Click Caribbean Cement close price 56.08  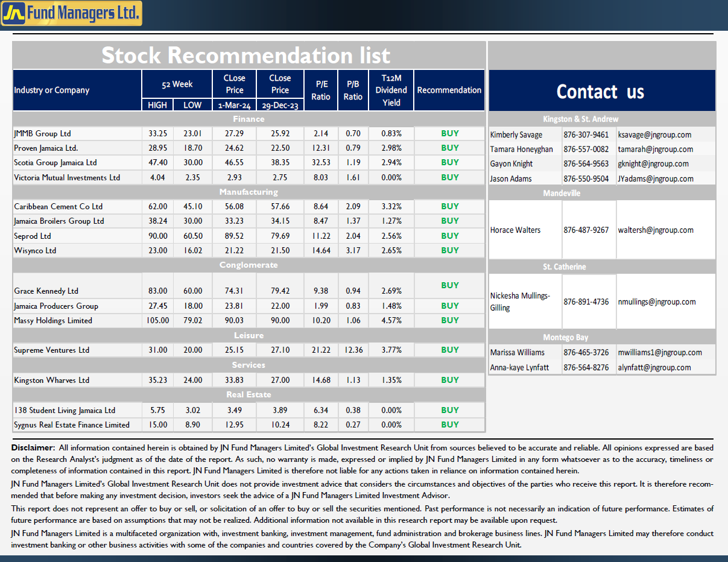pyautogui.click(x=235, y=206)
